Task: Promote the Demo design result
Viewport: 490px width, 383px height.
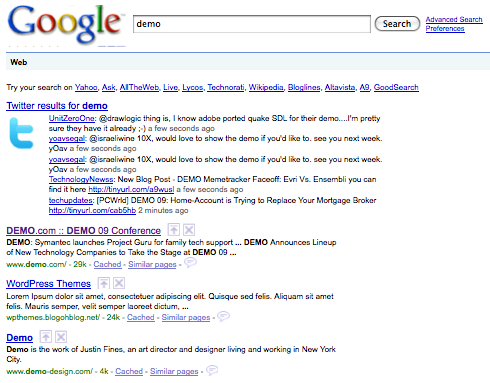Action: 46,337
